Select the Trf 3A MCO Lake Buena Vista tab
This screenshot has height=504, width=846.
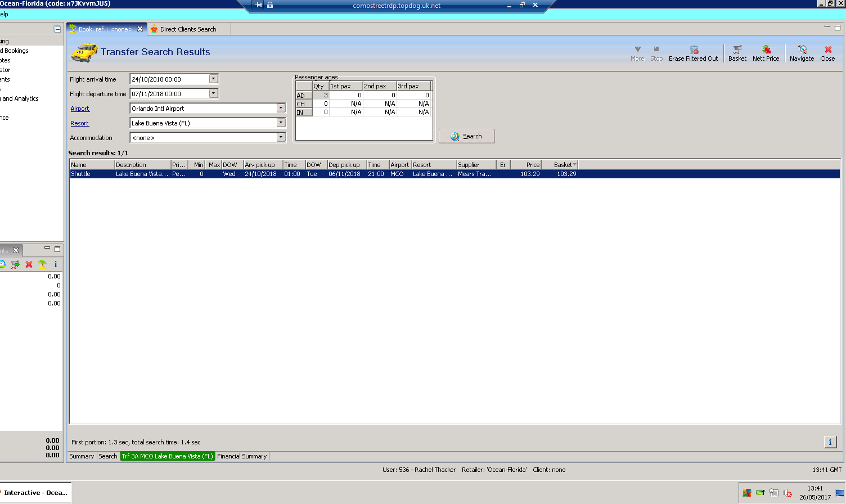168,456
